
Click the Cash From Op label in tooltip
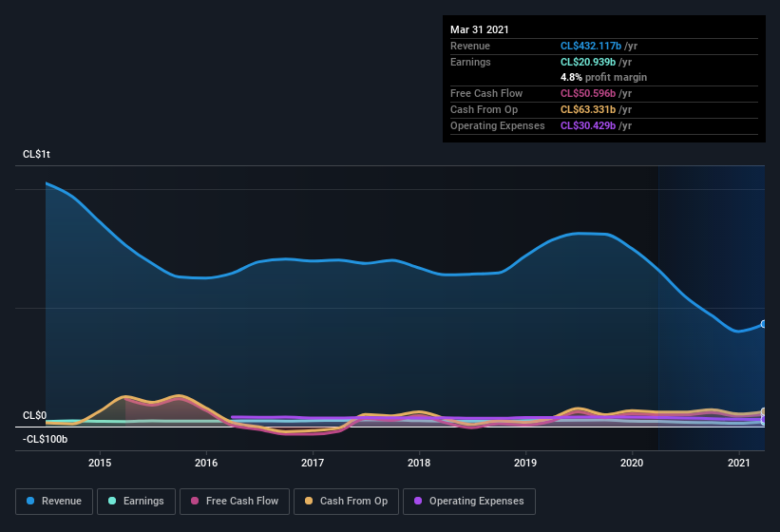[x=484, y=109]
